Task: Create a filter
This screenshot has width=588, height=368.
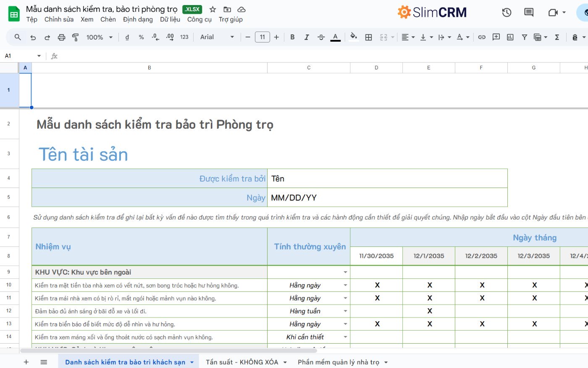Action: pos(524,37)
